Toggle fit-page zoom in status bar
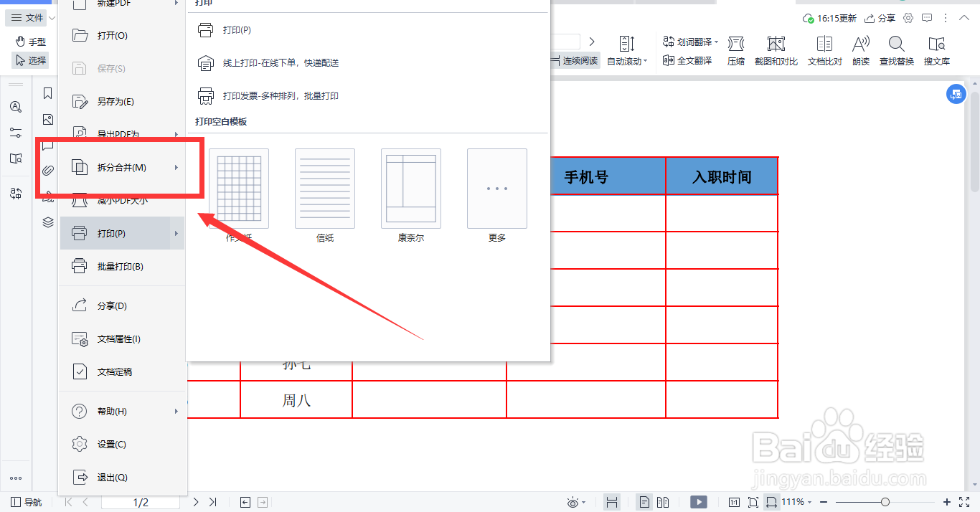Screen dimensions: 980x512 [753, 503]
